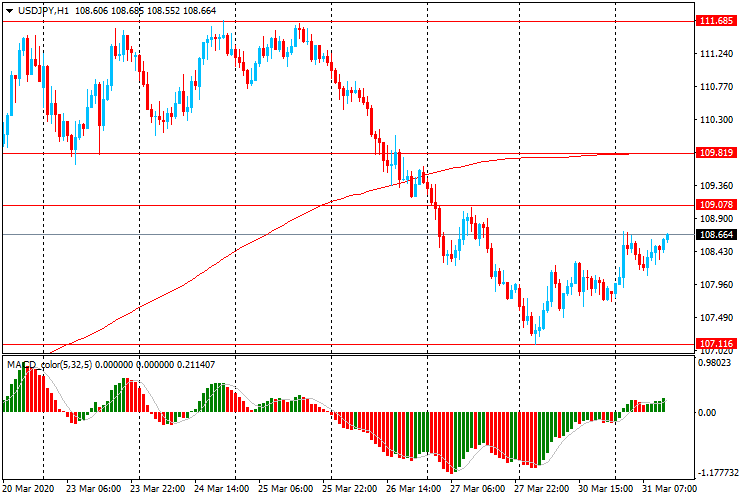This screenshot has height=500, width=740.
Task: Select the 23 Mar 06:00 time axis label
Action: [93, 489]
